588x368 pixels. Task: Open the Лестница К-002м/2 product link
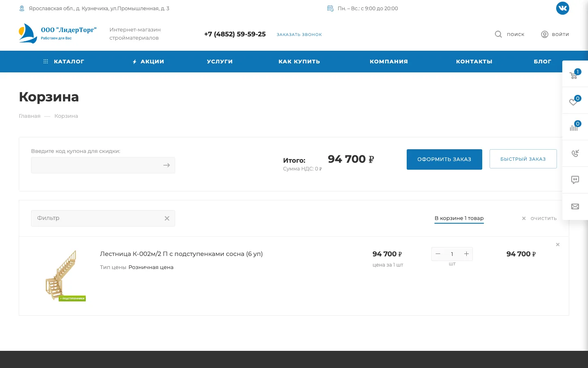181,254
